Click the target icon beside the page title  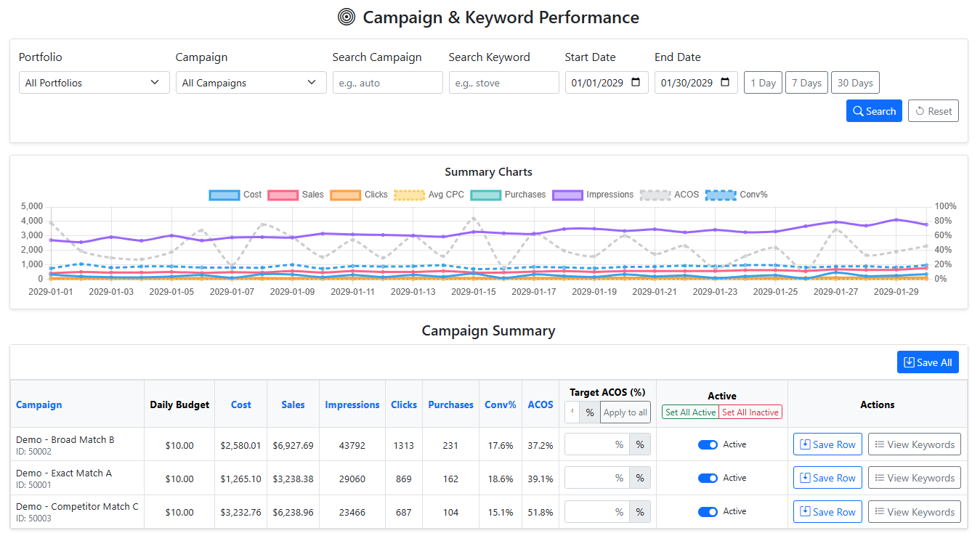[x=347, y=17]
